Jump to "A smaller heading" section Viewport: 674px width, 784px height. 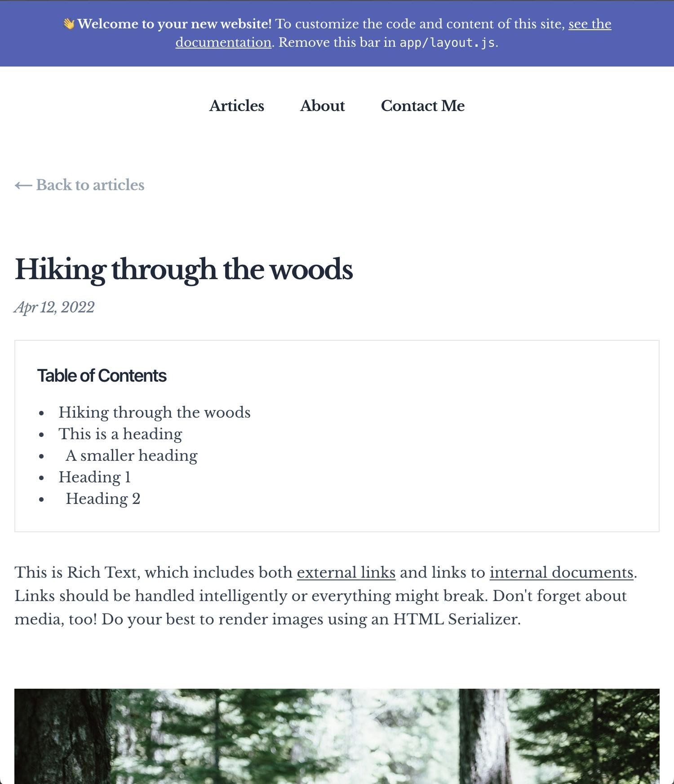pos(131,455)
